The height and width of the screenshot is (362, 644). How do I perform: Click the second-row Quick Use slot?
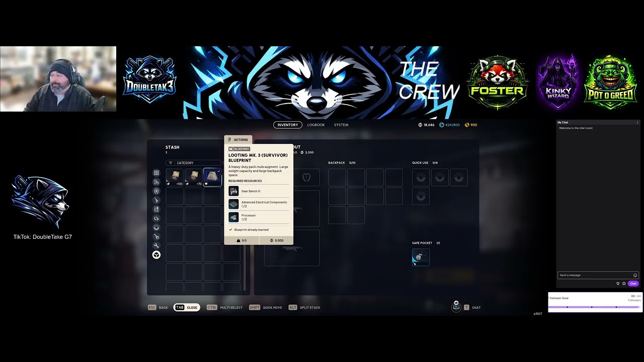pos(421,196)
